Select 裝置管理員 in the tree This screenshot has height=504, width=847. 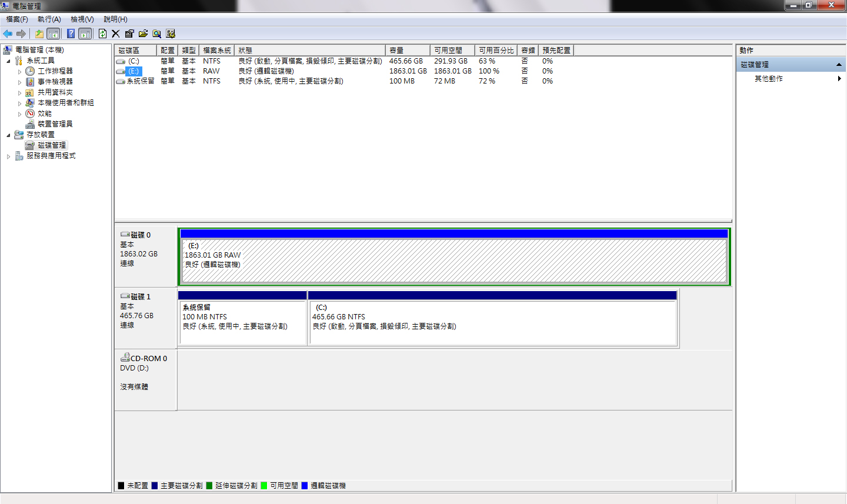[x=55, y=124]
